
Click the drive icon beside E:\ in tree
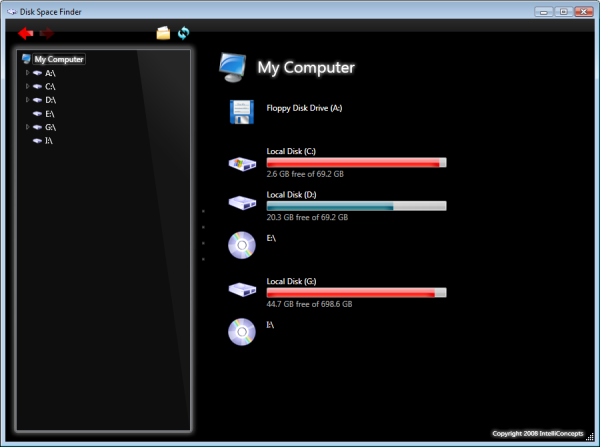click(37, 114)
